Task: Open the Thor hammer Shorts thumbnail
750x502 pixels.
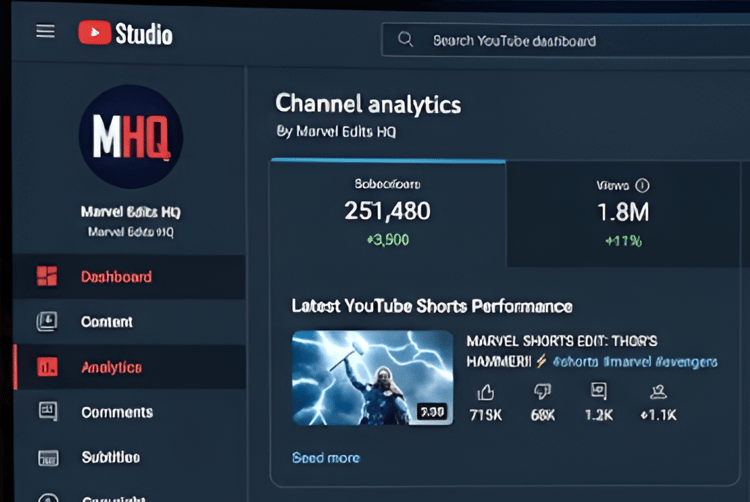Action: (372, 377)
